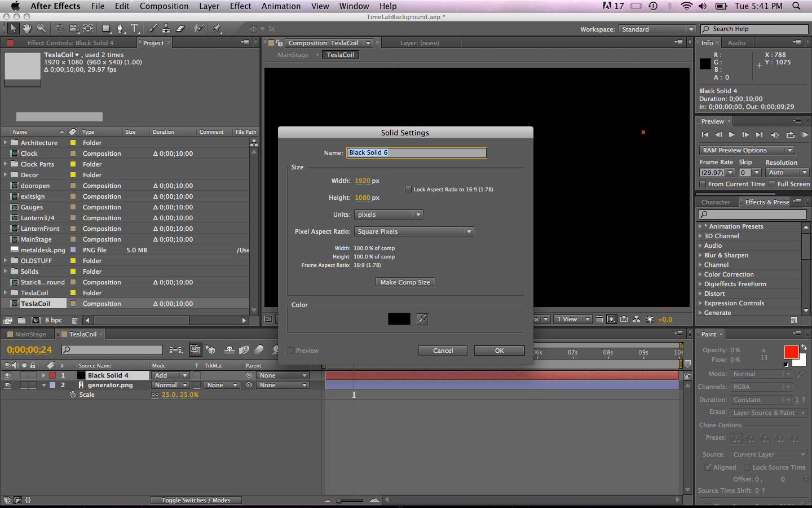Open the Pixel Aspect Ratio dropdown
The height and width of the screenshot is (508, 812).
point(414,231)
